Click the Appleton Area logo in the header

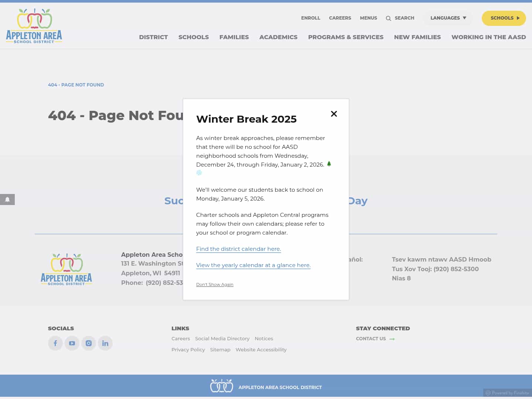tap(33, 25)
